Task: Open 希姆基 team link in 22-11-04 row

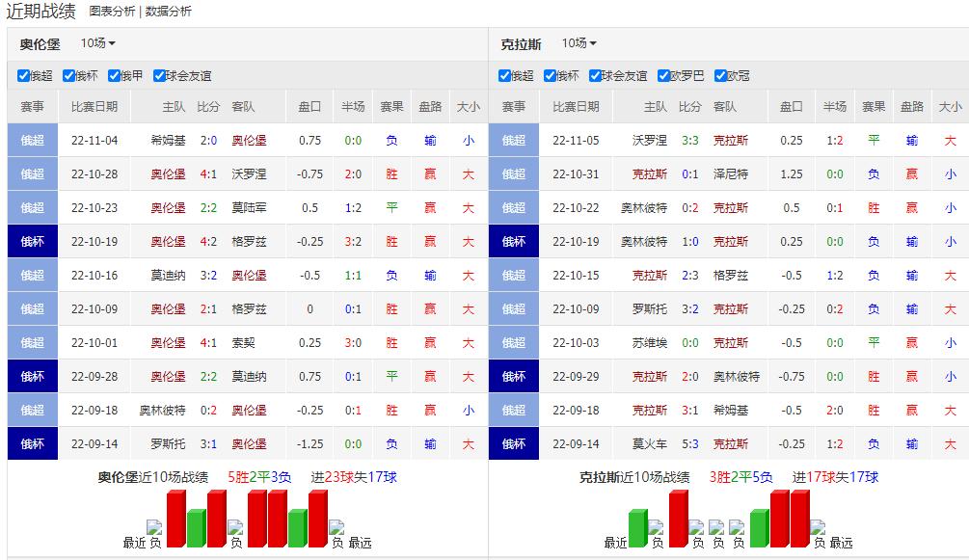Action: click(x=168, y=141)
